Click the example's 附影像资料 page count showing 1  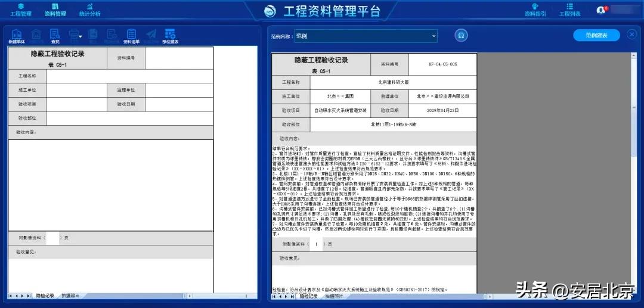316,244
